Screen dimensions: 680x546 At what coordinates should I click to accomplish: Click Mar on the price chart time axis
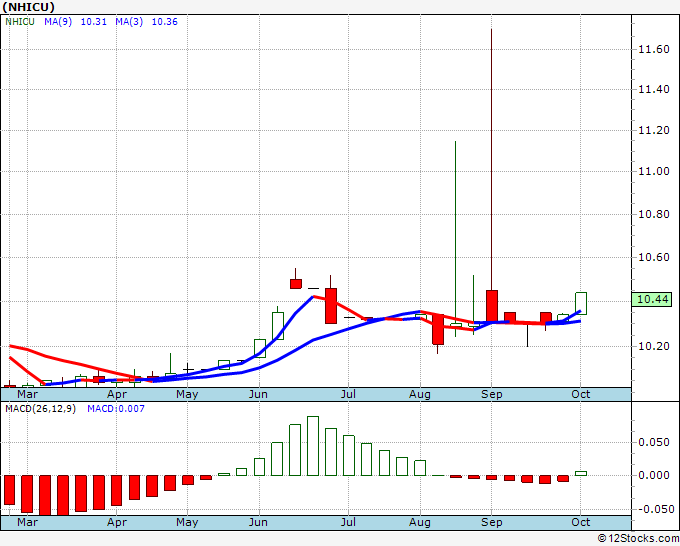27,394
